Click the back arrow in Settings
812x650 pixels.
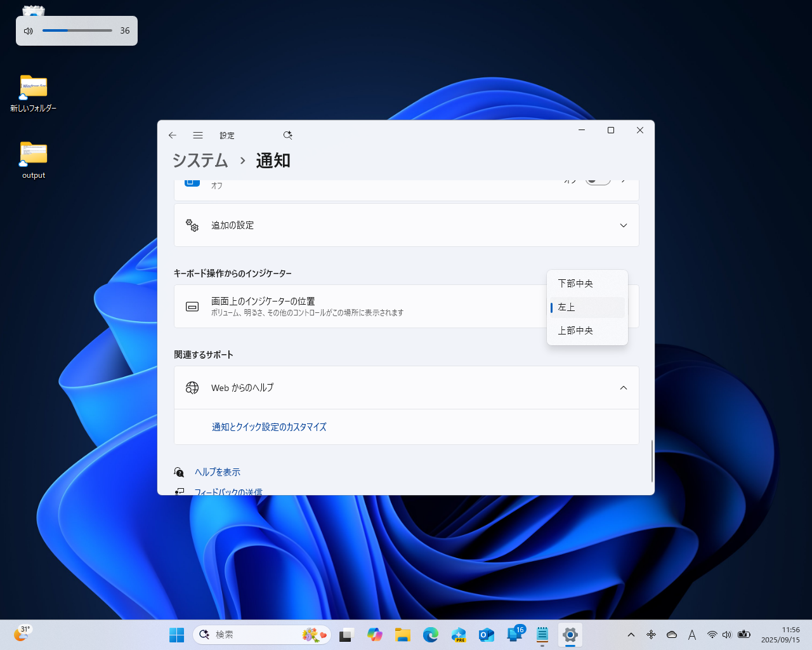pyautogui.click(x=172, y=135)
